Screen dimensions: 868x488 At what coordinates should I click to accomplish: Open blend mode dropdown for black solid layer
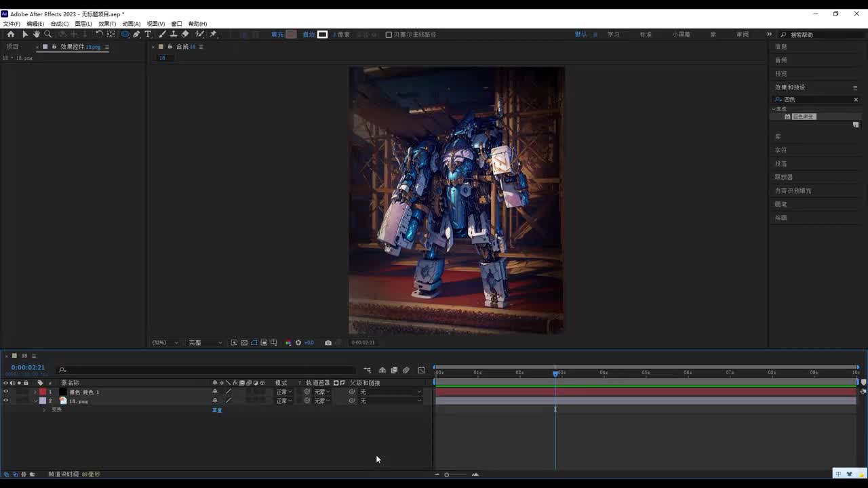point(283,392)
